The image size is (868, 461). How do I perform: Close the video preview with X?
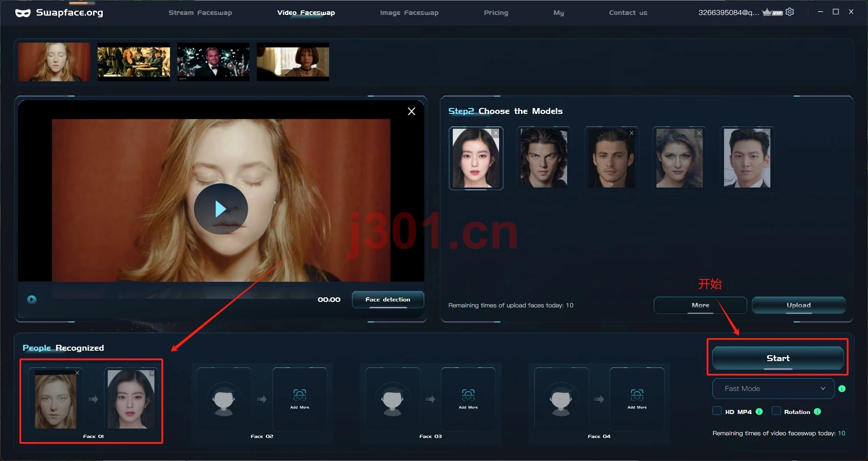coord(411,111)
